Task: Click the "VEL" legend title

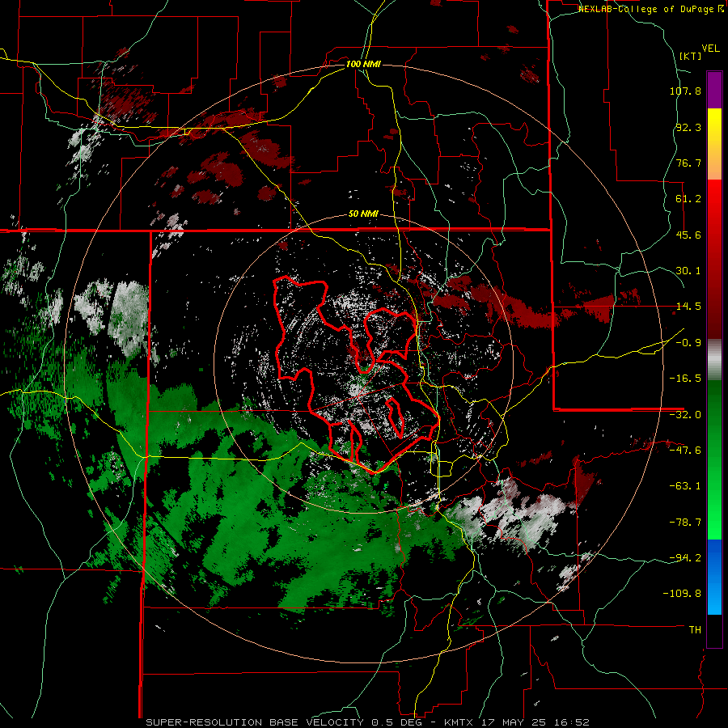Action: point(710,49)
